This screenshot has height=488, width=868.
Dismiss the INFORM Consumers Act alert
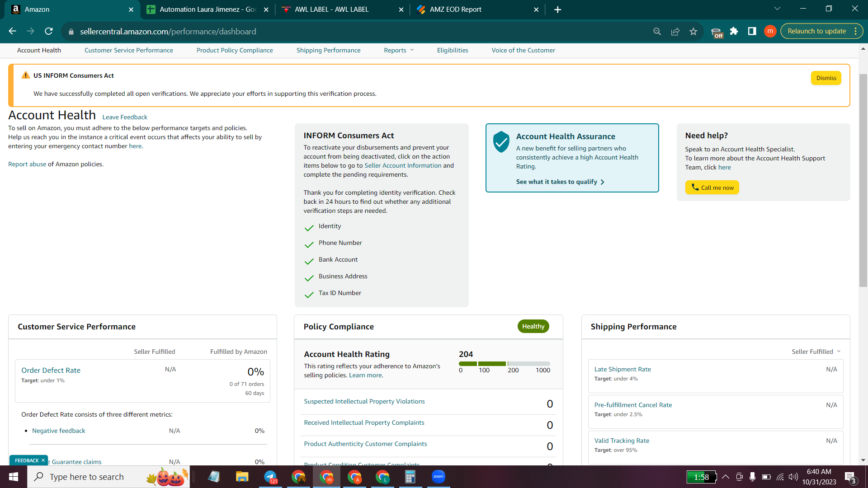(826, 78)
